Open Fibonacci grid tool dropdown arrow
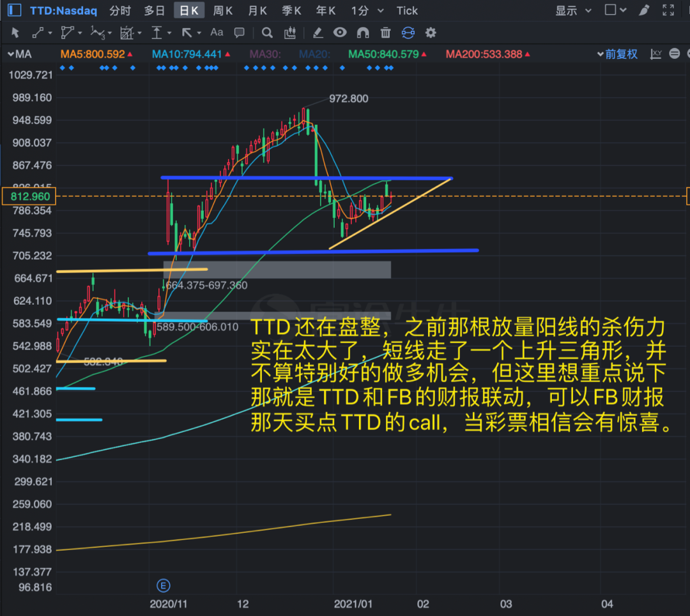The width and height of the screenshot is (690, 616). tap(139, 33)
